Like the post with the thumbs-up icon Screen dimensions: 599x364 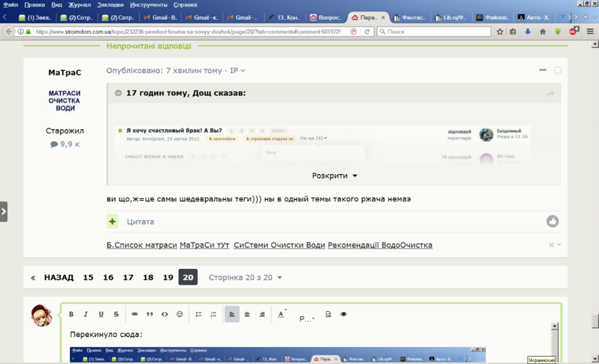tap(552, 221)
